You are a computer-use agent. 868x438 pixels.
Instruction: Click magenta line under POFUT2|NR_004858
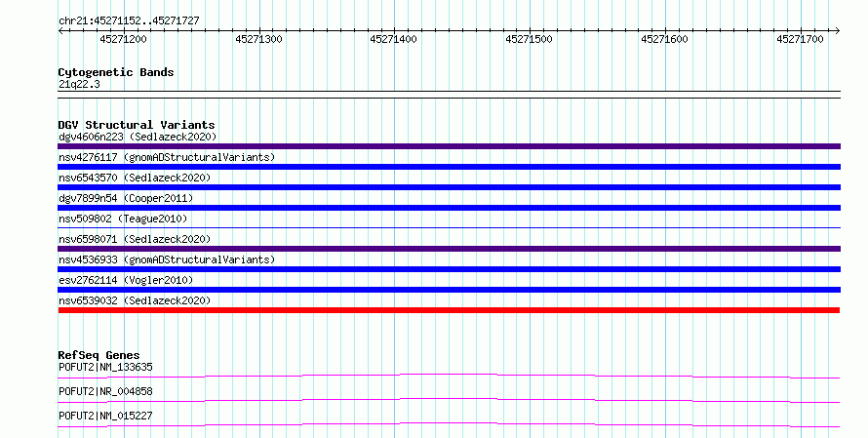[x=449, y=400]
